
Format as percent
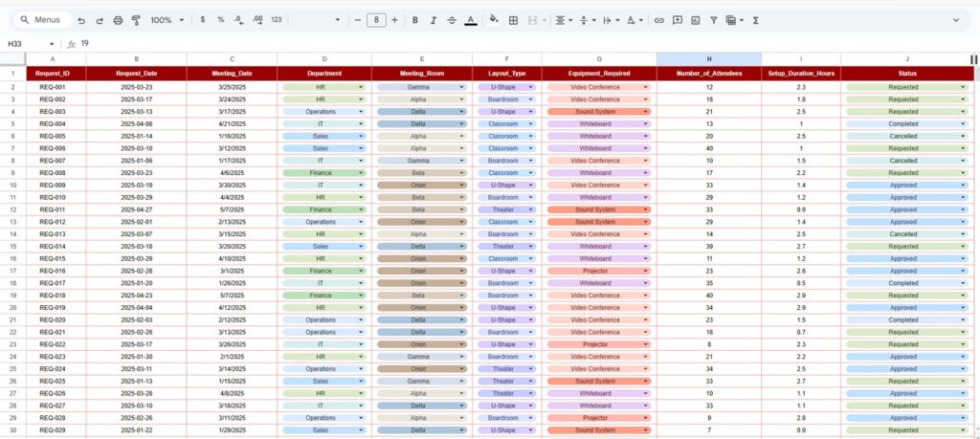(221, 20)
